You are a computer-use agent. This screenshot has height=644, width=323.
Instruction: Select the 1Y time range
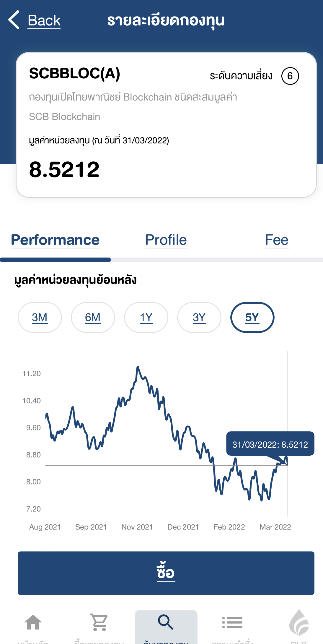coord(146,317)
